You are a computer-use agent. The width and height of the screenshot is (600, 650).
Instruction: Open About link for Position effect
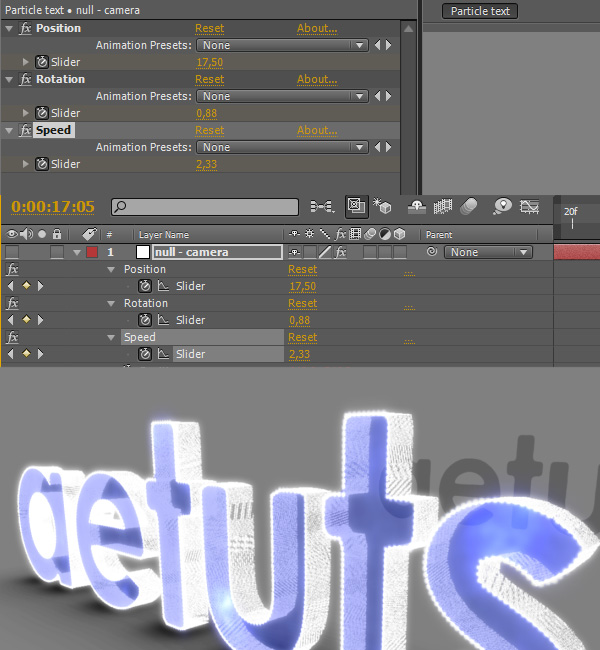point(317,28)
